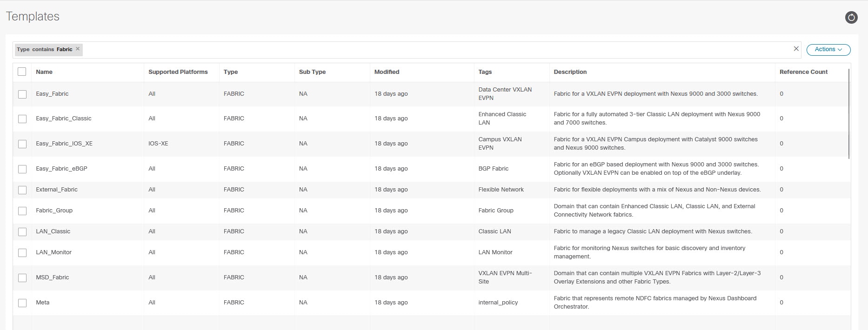Click the IOS-XE supported platform cell

point(158,144)
